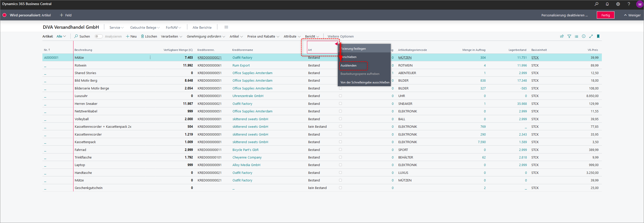This screenshot has width=644, height=223.
Task: Expand Preise und Rabatte menu
Action: [x=263, y=36]
